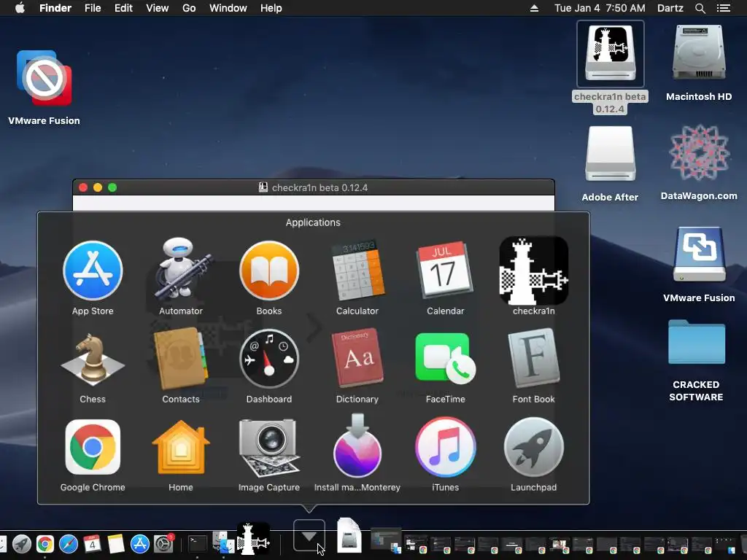
Task: Open System Preferences in the Dock
Action: coord(163,544)
